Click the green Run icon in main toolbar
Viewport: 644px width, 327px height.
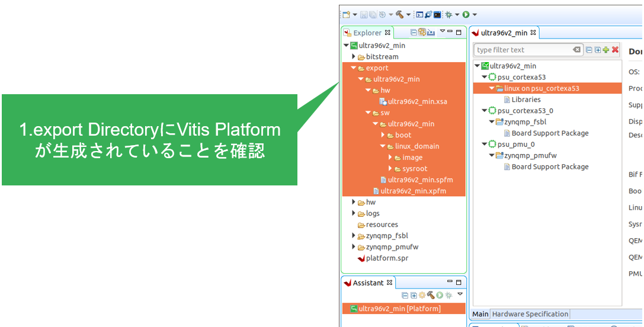pyautogui.click(x=466, y=15)
